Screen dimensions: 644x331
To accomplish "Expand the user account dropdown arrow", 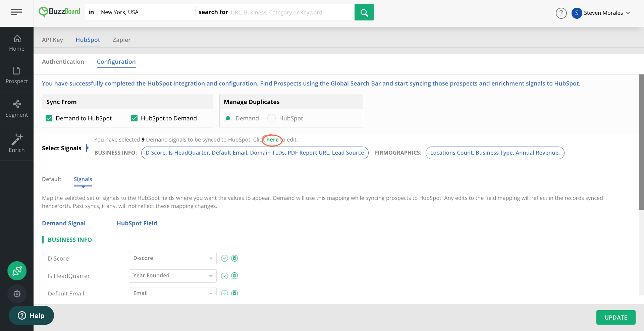I will (628, 13).
